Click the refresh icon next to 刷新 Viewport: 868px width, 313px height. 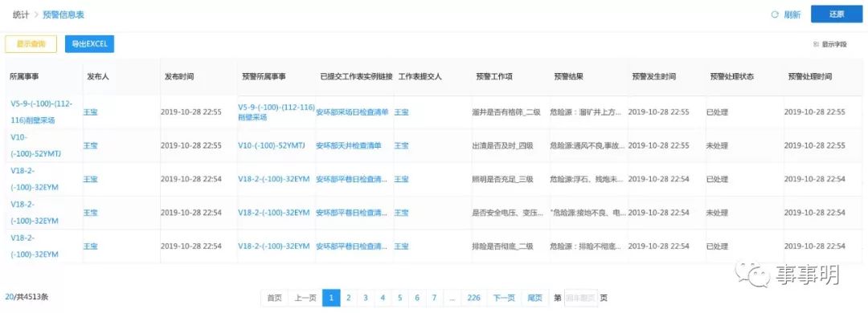tap(775, 15)
